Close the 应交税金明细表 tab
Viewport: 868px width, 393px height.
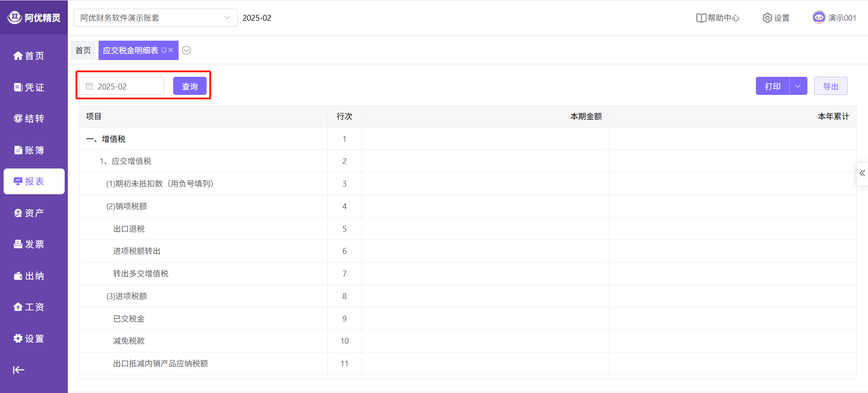pos(171,50)
